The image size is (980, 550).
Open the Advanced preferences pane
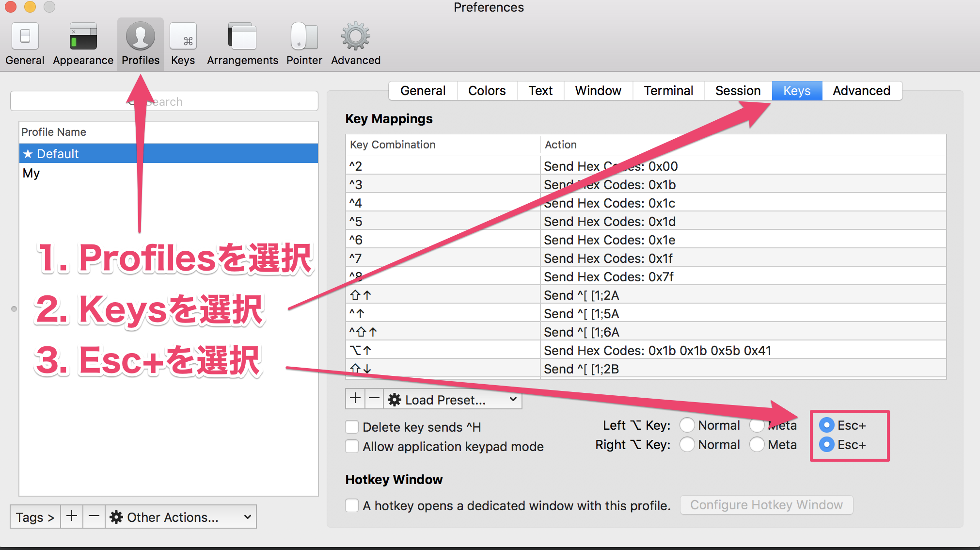(355, 43)
